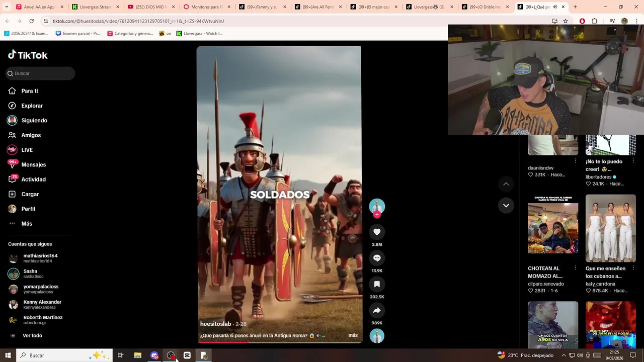Switch to the O Drible TikTok tab
The image size is (644, 362).
click(485, 7)
